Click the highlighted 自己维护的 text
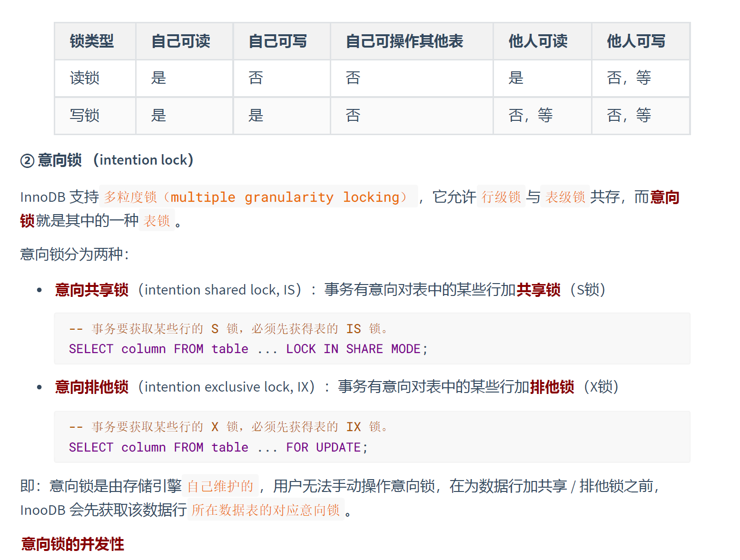The height and width of the screenshot is (560, 740). coord(220,486)
